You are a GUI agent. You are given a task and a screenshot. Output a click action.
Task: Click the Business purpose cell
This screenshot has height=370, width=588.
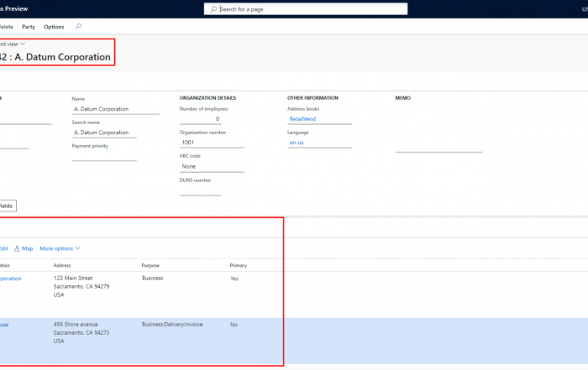click(x=152, y=278)
